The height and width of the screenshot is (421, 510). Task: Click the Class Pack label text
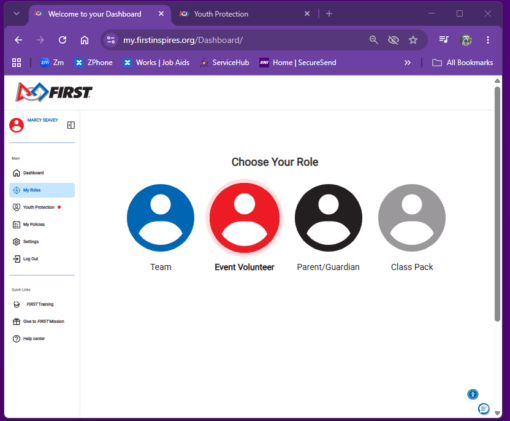(x=412, y=267)
